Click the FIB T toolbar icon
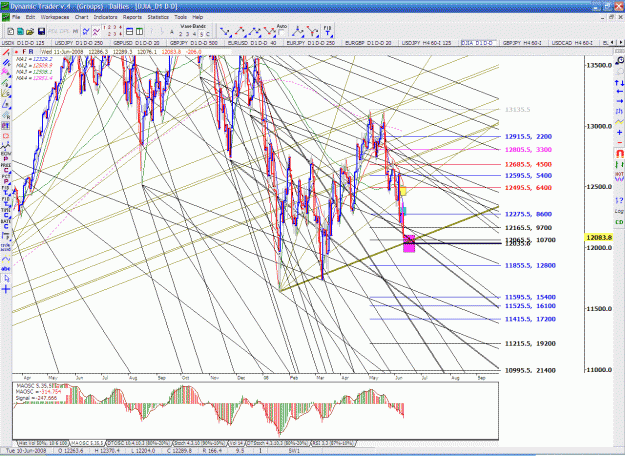Screen dimensions: 625x456 327,31
